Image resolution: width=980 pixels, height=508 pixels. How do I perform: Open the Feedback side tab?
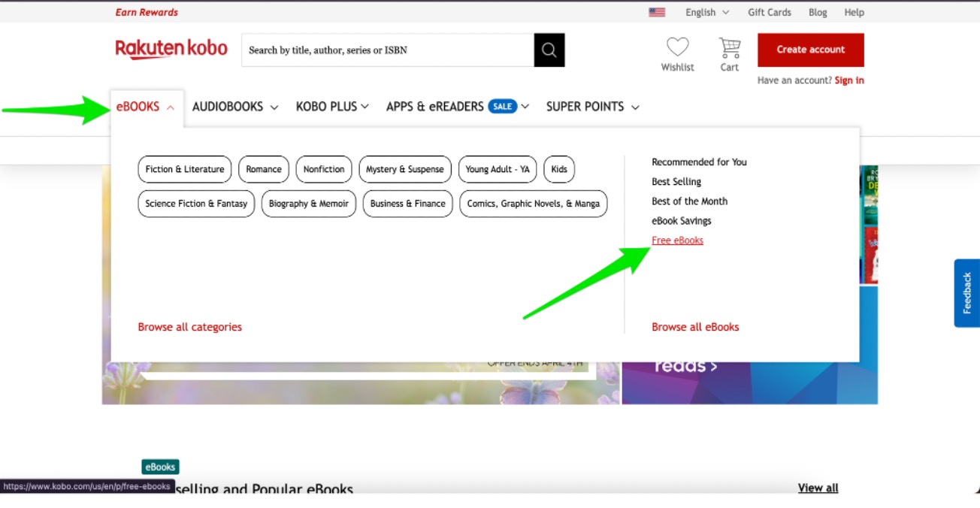pyautogui.click(x=966, y=293)
